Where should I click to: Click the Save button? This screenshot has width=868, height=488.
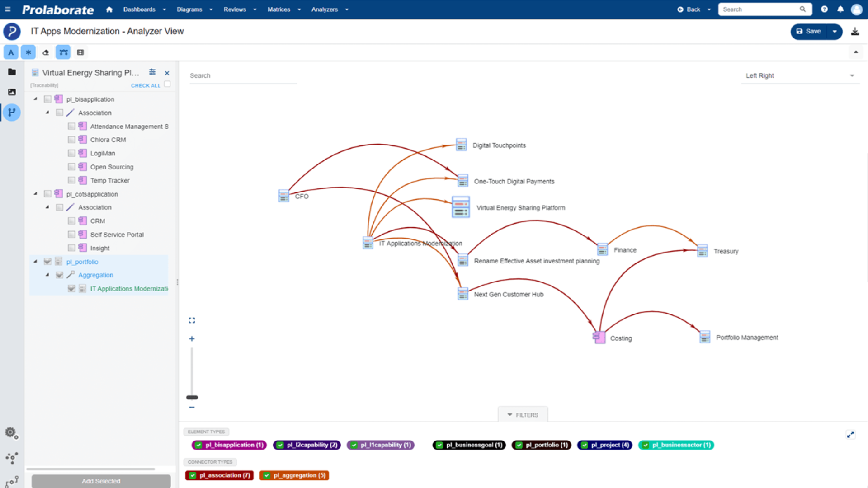tap(808, 31)
